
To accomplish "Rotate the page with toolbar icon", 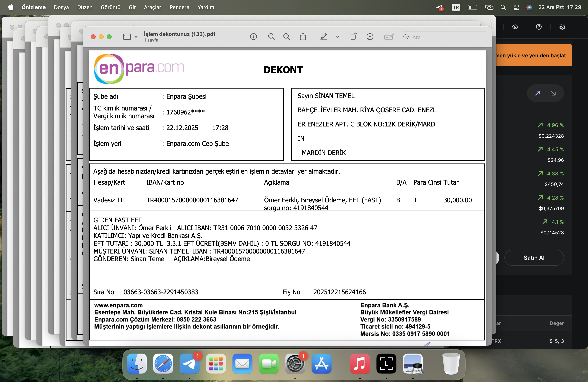I will click(354, 37).
